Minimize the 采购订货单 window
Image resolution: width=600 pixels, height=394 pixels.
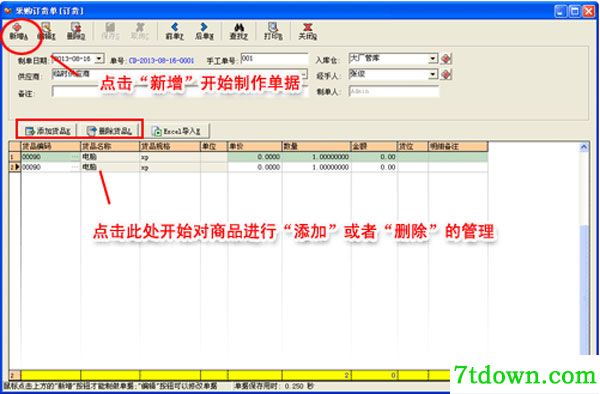pyautogui.click(x=560, y=11)
